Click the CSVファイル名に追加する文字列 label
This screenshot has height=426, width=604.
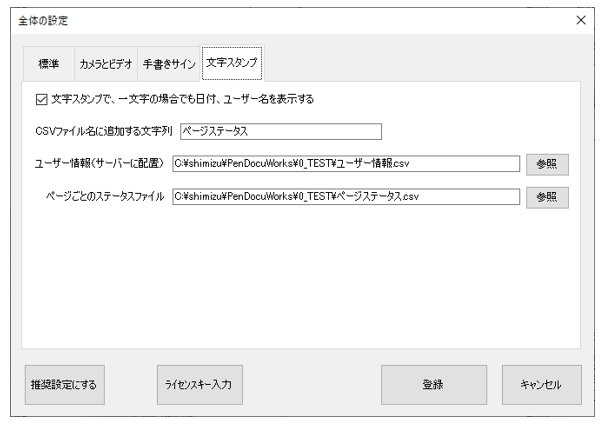point(104,131)
